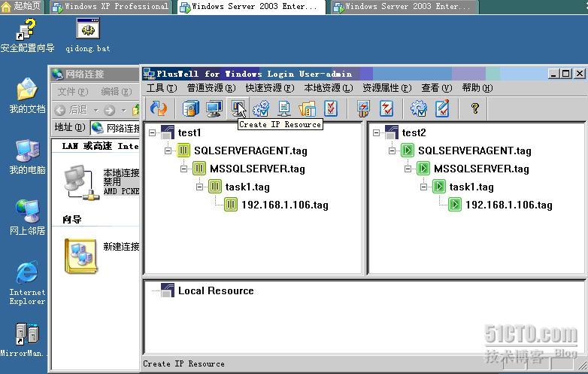Screen dimensions: 588x374
Task: Select 本地连接 adapter in 网络连接 window
Action: point(102,182)
